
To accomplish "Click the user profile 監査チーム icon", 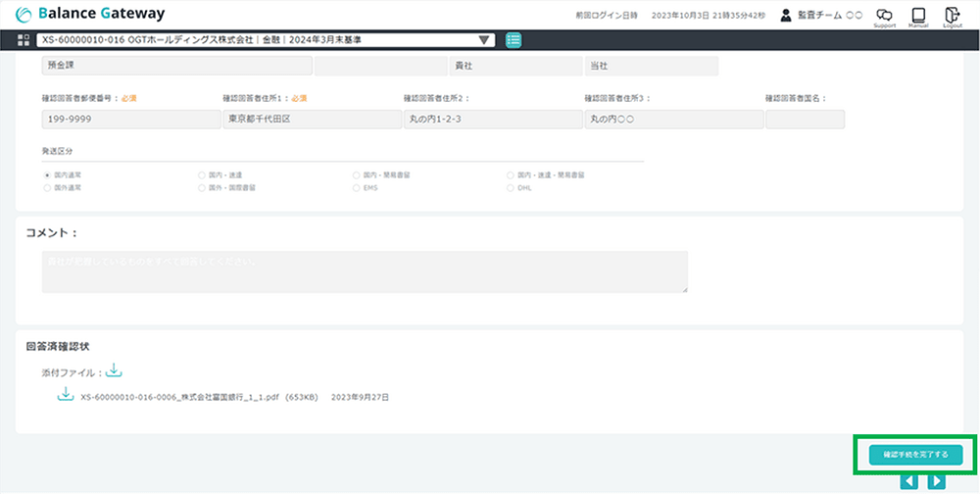I will click(785, 15).
